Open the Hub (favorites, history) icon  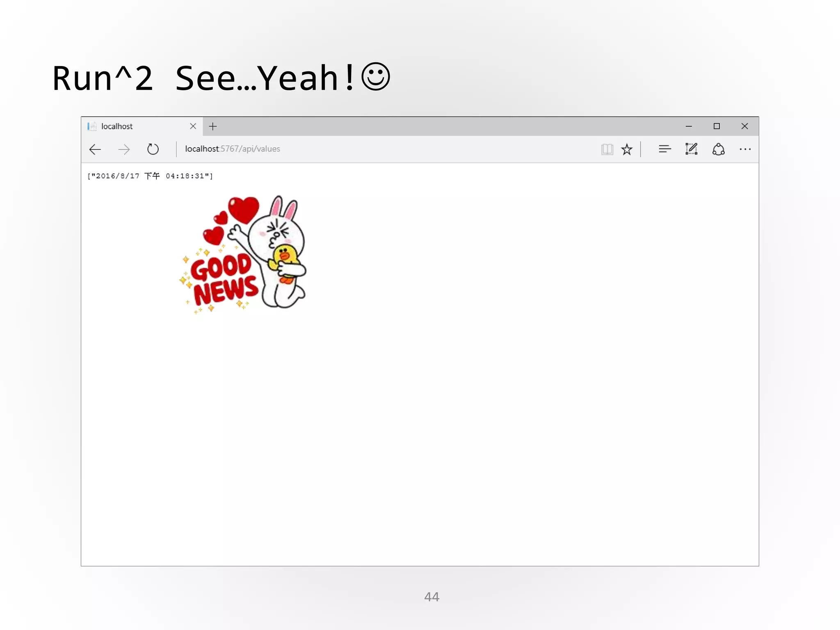[664, 149]
